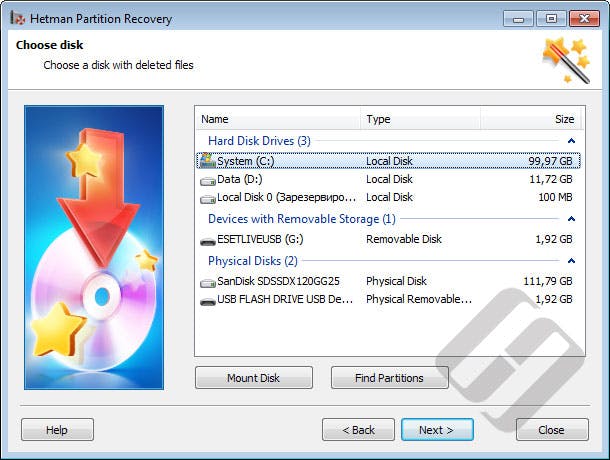Select the Data (D:) entry
The width and height of the screenshot is (610, 460).
240,179
